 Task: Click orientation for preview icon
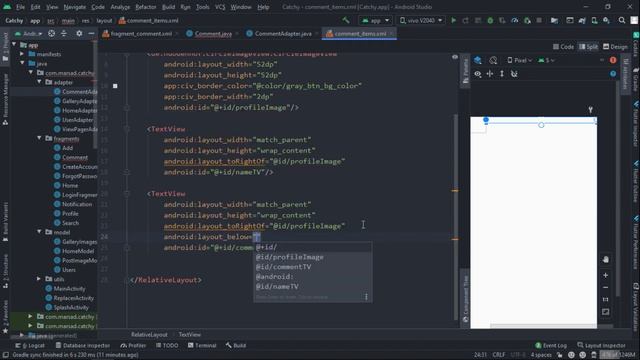(493, 60)
